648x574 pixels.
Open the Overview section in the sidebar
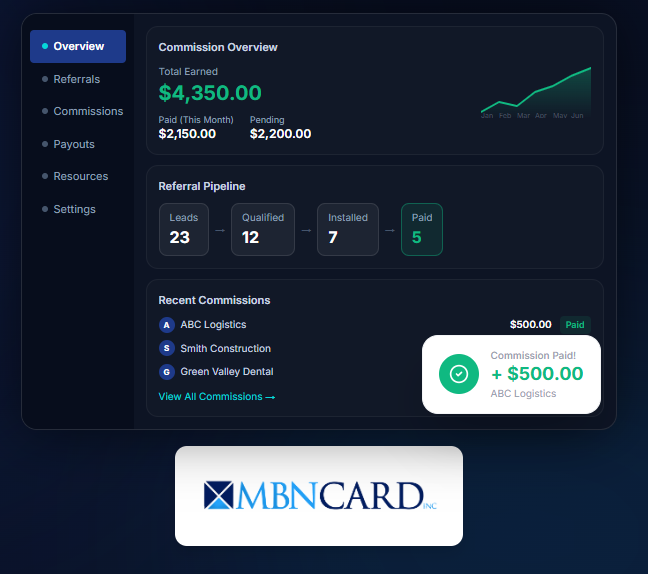coord(78,46)
